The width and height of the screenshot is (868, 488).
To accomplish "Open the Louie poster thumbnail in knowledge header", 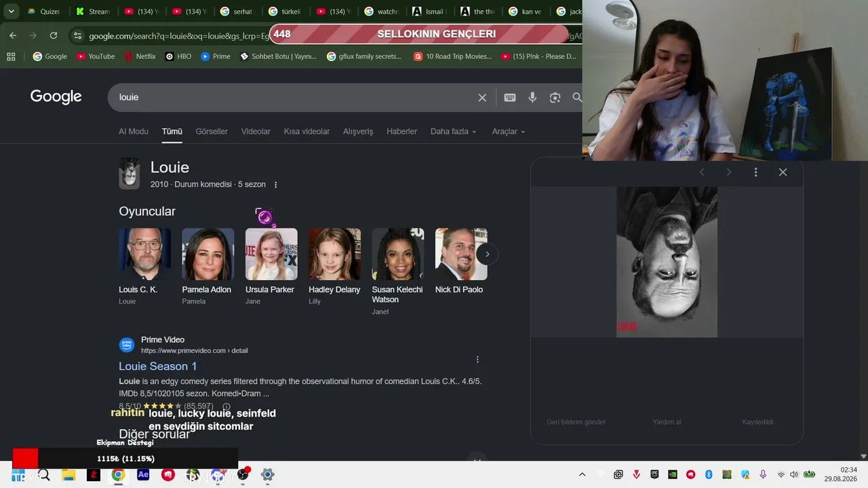I will pos(130,174).
